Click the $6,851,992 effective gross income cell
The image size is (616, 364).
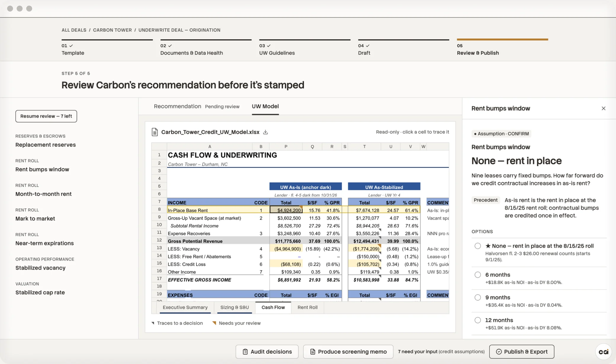(286, 280)
